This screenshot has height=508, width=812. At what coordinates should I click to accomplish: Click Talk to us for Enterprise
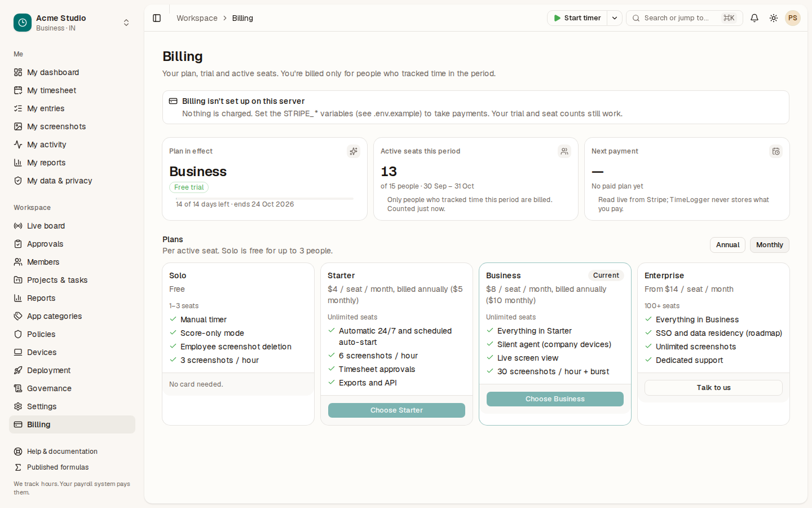tap(713, 388)
